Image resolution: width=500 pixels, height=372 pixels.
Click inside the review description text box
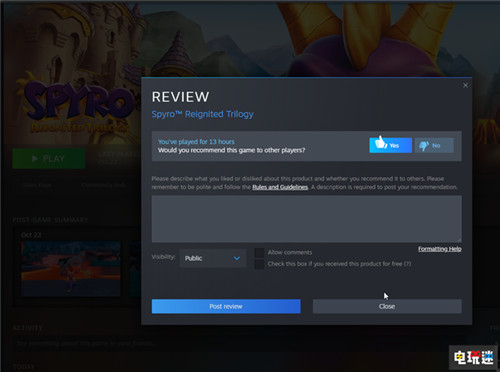tap(307, 219)
